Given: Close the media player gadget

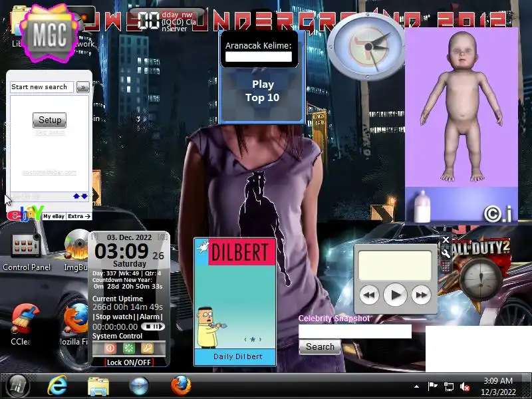Looking at the screenshot, I should (x=446, y=240).
